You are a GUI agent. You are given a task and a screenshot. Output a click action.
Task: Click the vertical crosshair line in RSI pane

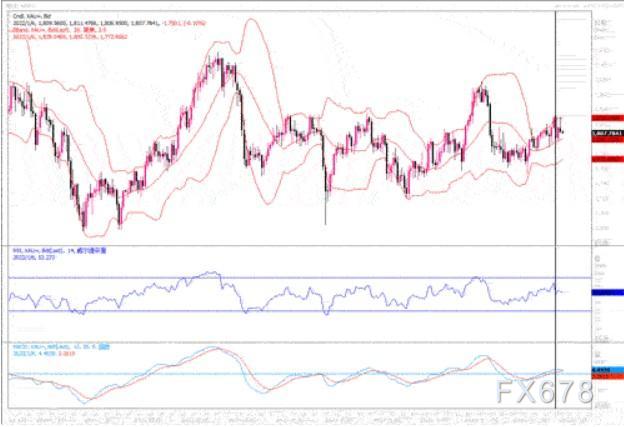pos(555,294)
